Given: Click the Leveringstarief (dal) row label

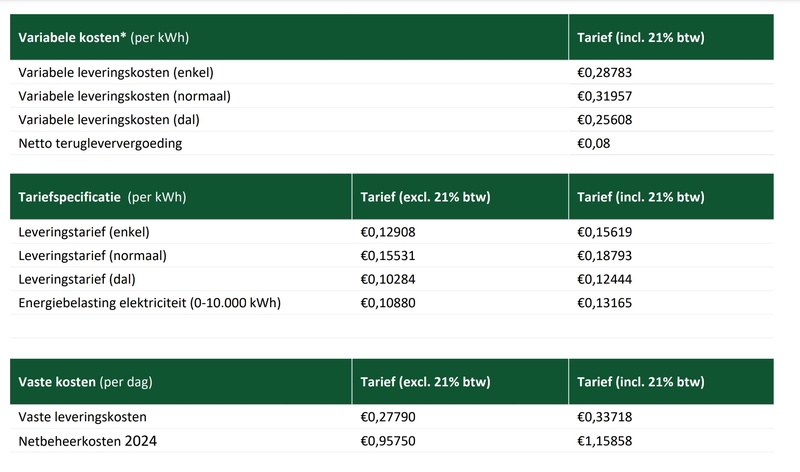Looking at the screenshot, I should pos(78,279).
